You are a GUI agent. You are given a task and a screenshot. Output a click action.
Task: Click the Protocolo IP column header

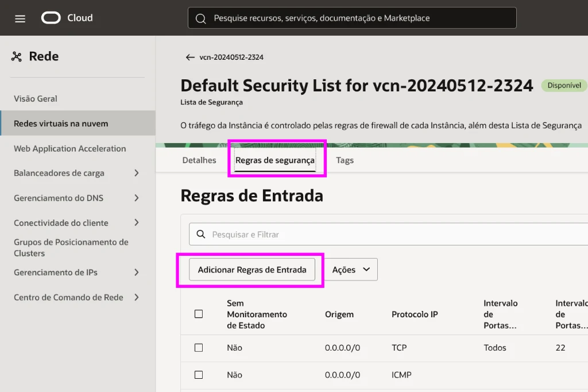point(415,314)
